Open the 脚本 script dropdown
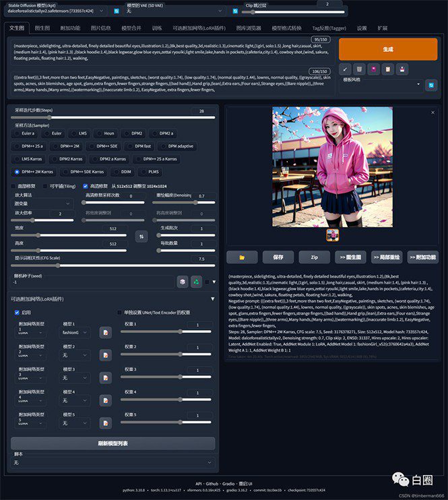The height and width of the screenshot is (500, 448). point(111,463)
